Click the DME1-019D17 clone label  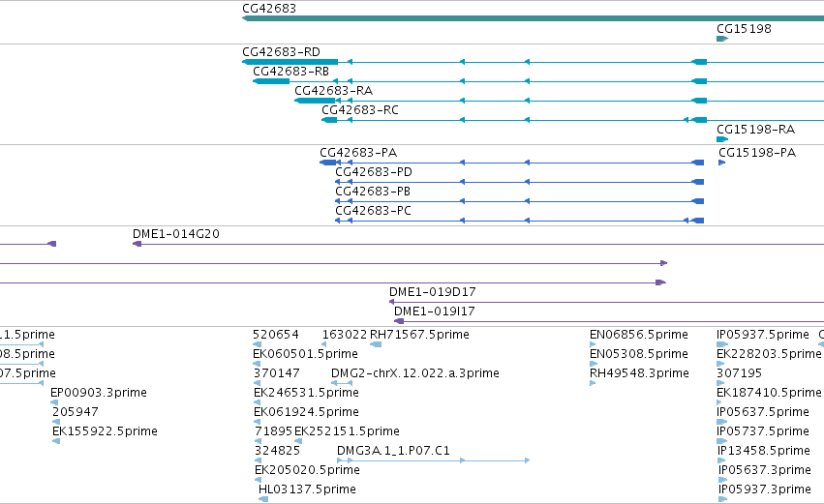[433, 292]
